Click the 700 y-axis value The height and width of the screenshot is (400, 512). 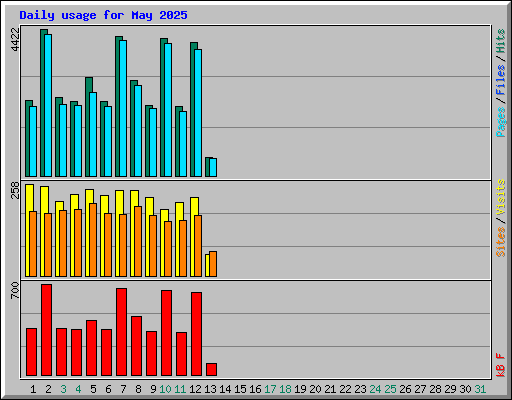click(x=15, y=290)
